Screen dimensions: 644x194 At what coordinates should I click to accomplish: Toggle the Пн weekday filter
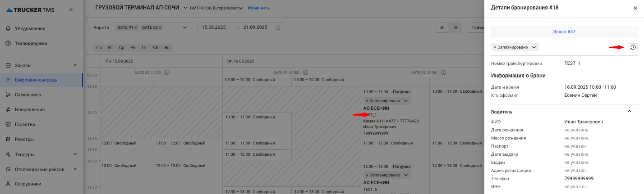click(x=99, y=48)
